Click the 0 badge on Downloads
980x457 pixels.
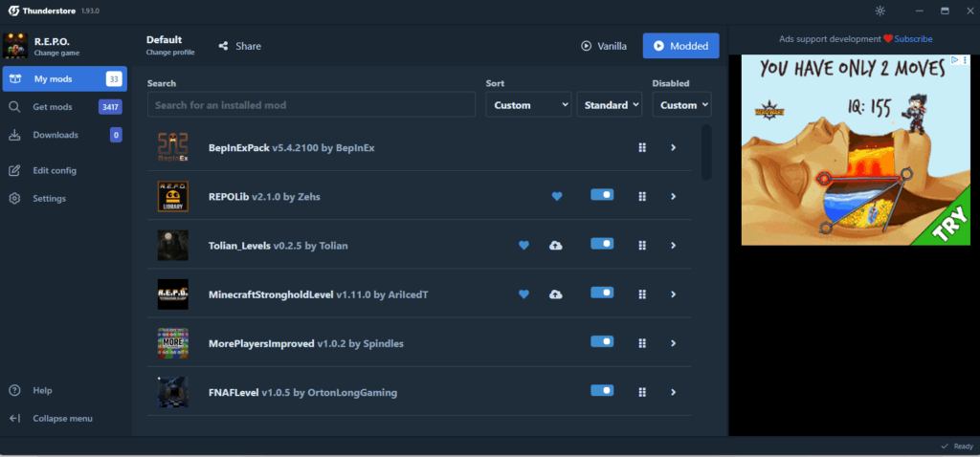(x=116, y=135)
